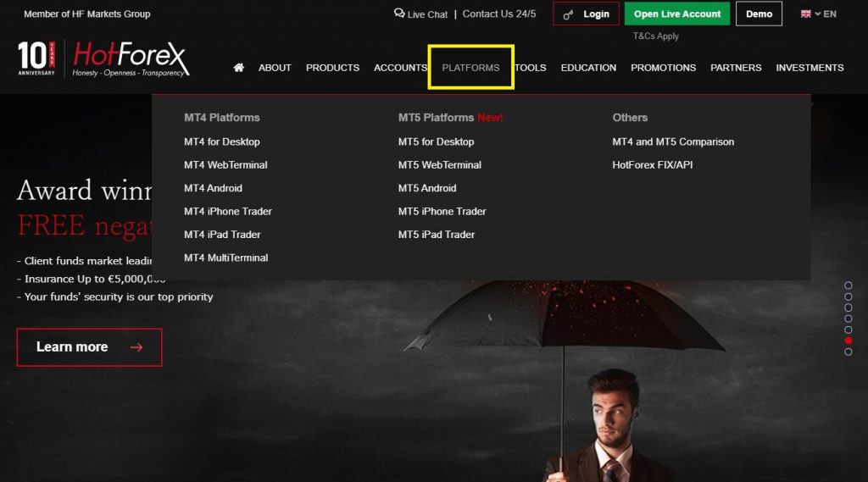The width and height of the screenshot is (868, 482).
Task: Click Contact Us 24/5 link
Action: point(498,14)
